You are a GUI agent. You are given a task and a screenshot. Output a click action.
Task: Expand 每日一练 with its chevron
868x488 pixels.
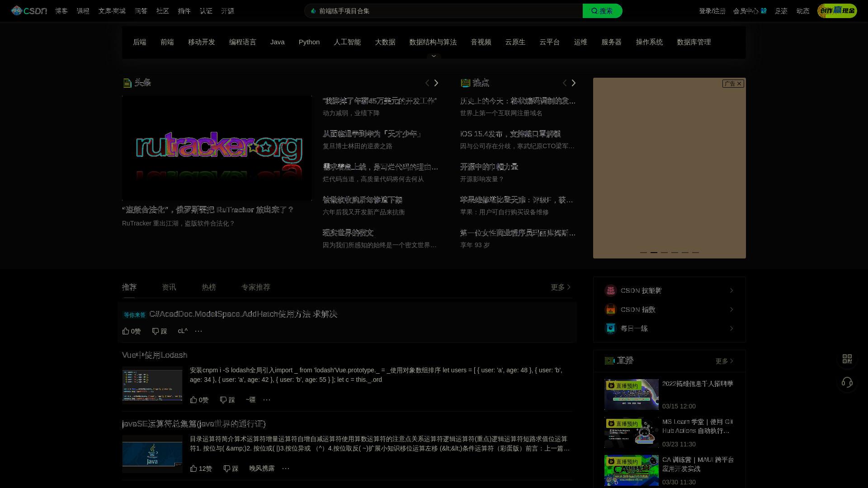coord(731,328)
